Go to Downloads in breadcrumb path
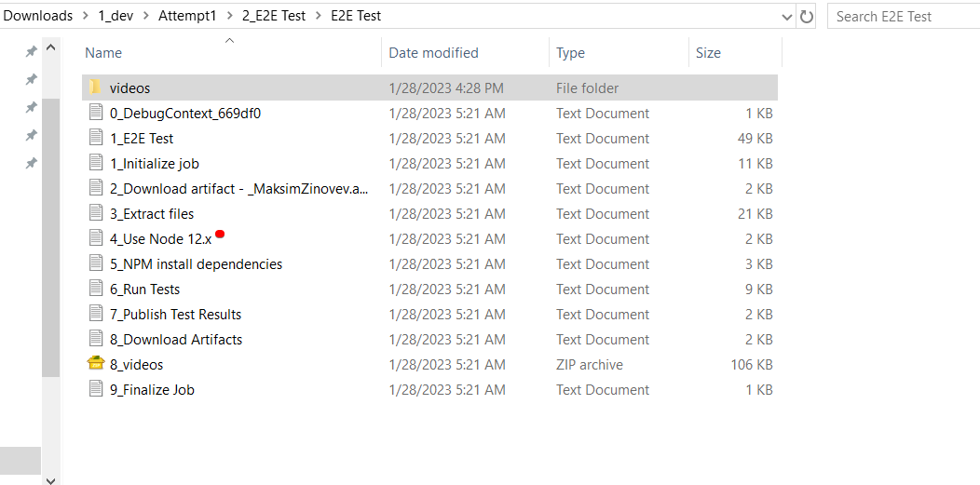980x485 pixels. [38, 16]
